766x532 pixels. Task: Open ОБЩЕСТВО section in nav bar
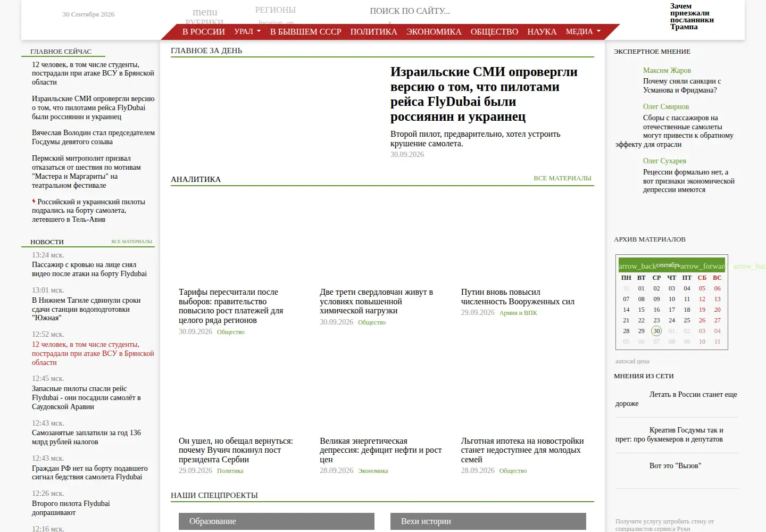click(494, 31)
